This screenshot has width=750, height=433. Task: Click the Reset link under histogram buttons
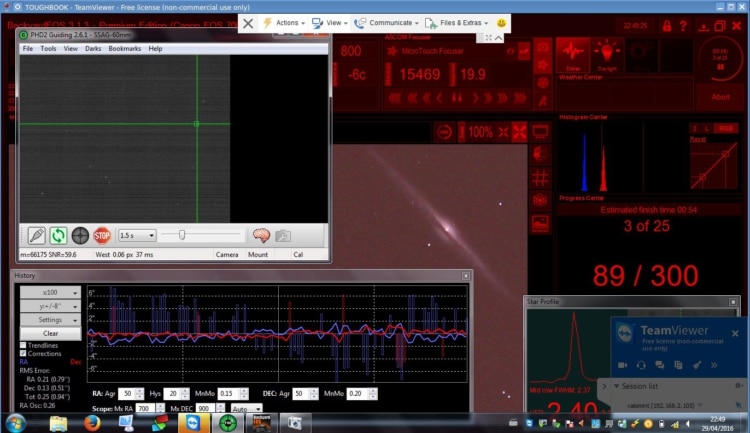tap(697, 139)
